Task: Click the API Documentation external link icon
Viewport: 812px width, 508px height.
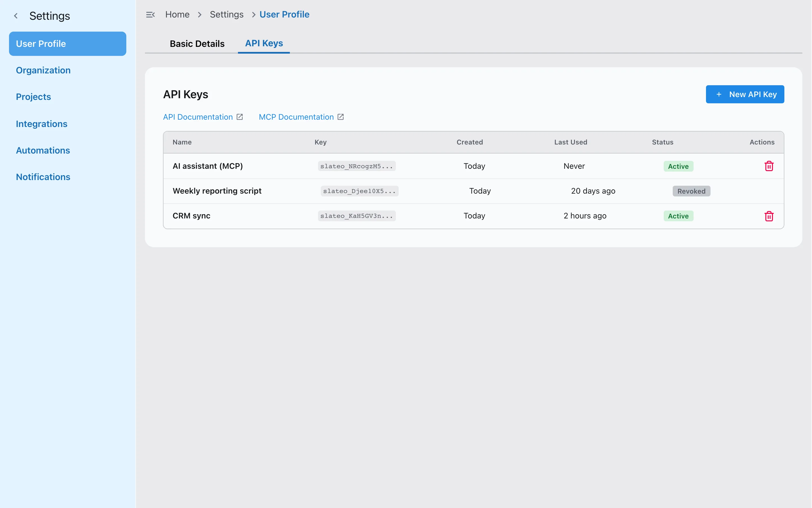Action: tap(240, 117)
